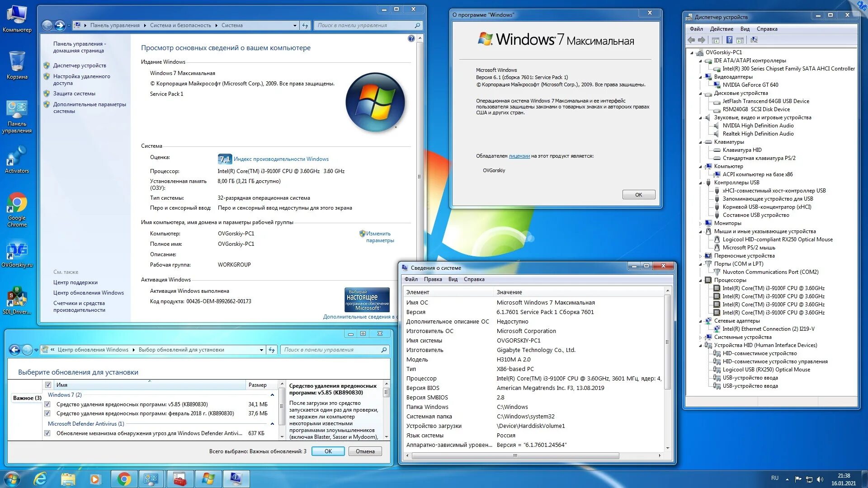The height and width of the screenshot is (488, 868).
Task: Open Internet Explorer from taskbar
Action: click(41, 479)
